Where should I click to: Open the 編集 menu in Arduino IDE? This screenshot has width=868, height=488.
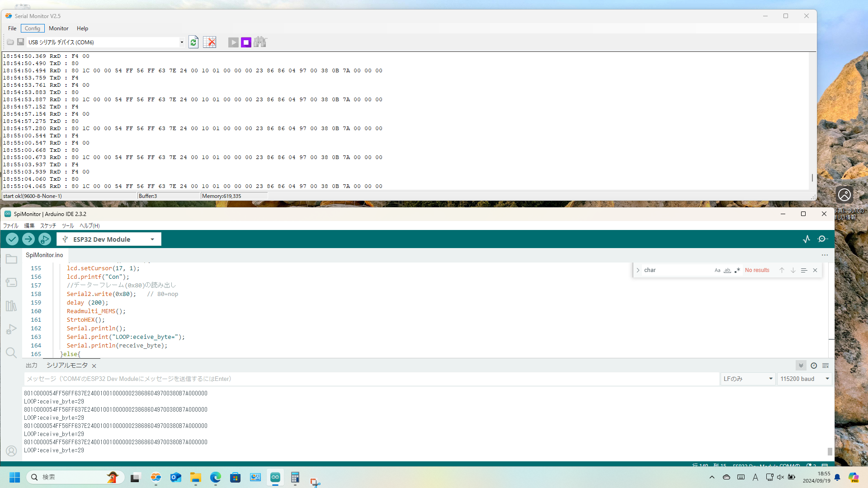point(29,225)
